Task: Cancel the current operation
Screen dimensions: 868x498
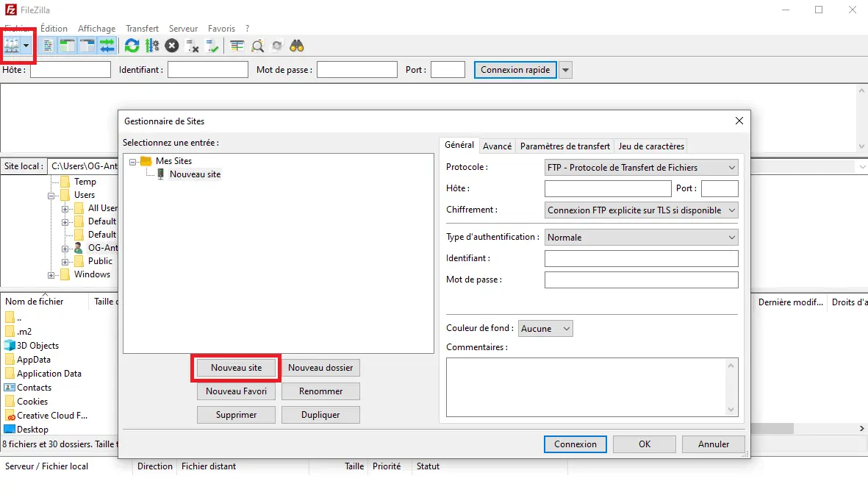Action: click(x=171, y=46)
